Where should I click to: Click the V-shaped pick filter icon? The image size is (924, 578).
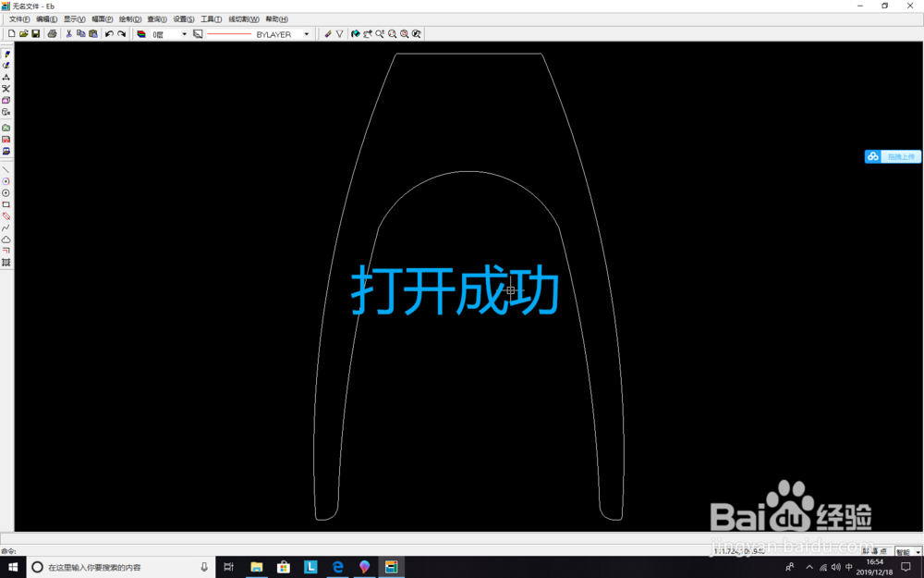[x=339, y=34]
